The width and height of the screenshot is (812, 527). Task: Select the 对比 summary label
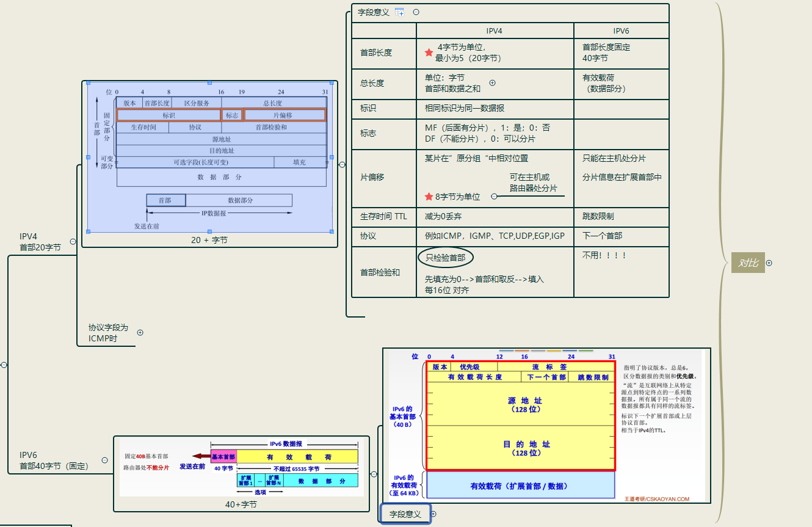pyautogui.click(x=749, y=263)
